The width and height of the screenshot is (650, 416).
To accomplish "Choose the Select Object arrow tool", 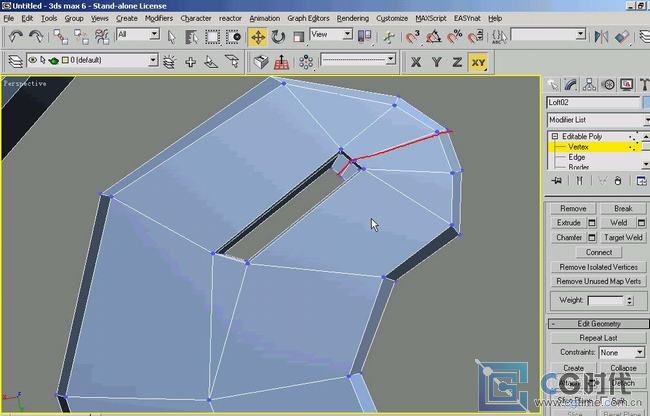I will tap(171, 36).
